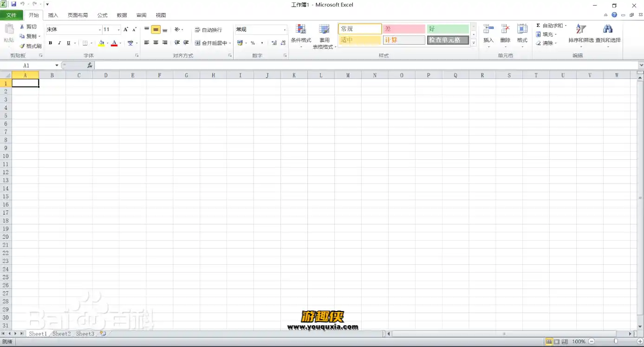
Task: Switch to the Page Layout (页面布局) tab
Action: pyautogui.click(x=78, y=15)
